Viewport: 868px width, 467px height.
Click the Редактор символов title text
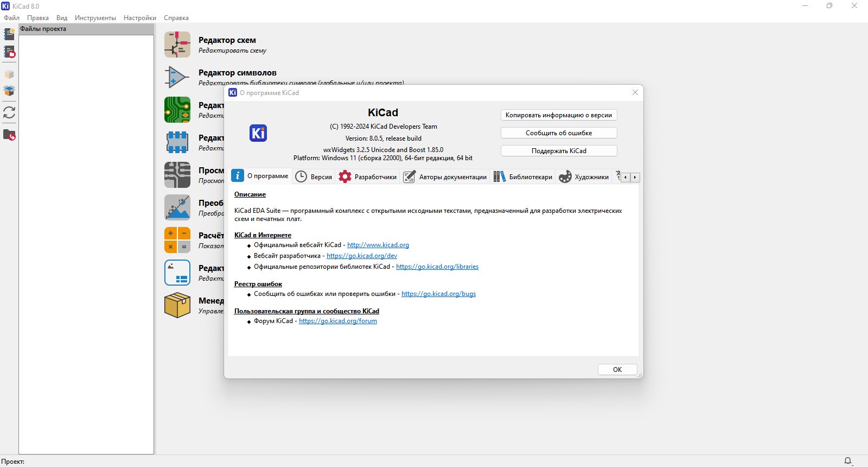coord(238,73)
